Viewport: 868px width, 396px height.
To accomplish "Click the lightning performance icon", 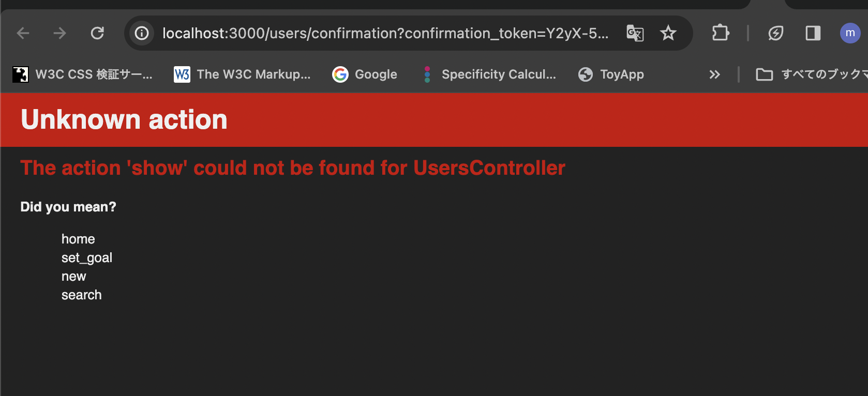I will (x=775, y=34).
